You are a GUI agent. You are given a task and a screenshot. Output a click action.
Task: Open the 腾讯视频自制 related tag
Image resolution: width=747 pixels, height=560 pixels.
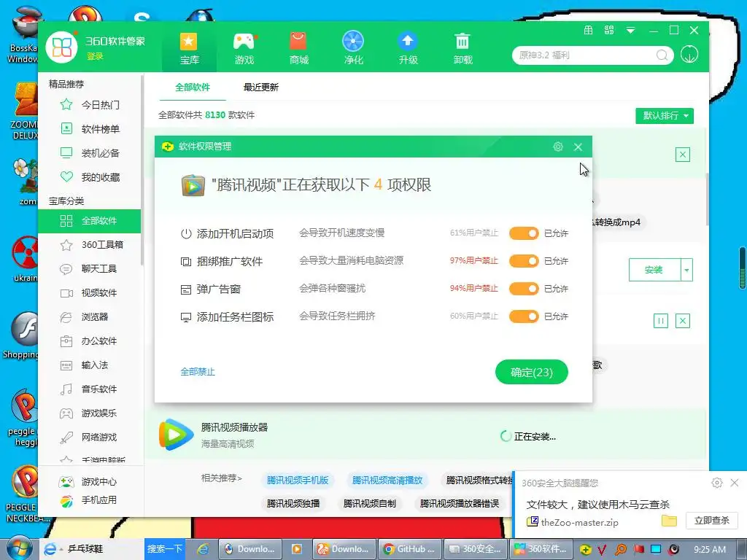(369, 503)
